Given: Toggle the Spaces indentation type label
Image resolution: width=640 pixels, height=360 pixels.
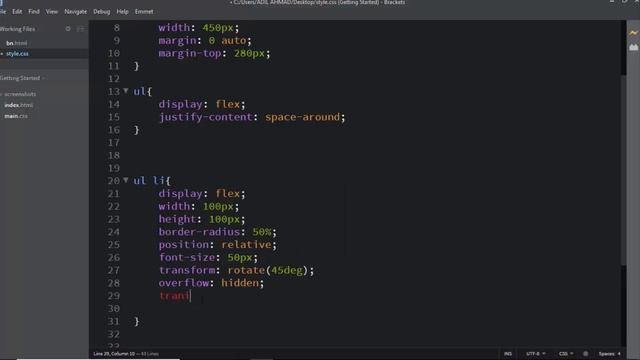Looking at the screenshot, I should [607, 353].
